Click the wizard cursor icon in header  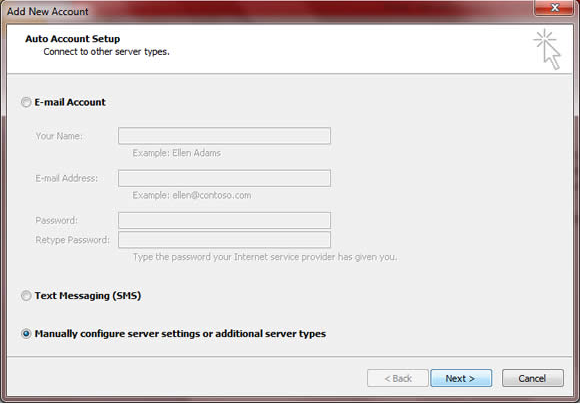547,49
